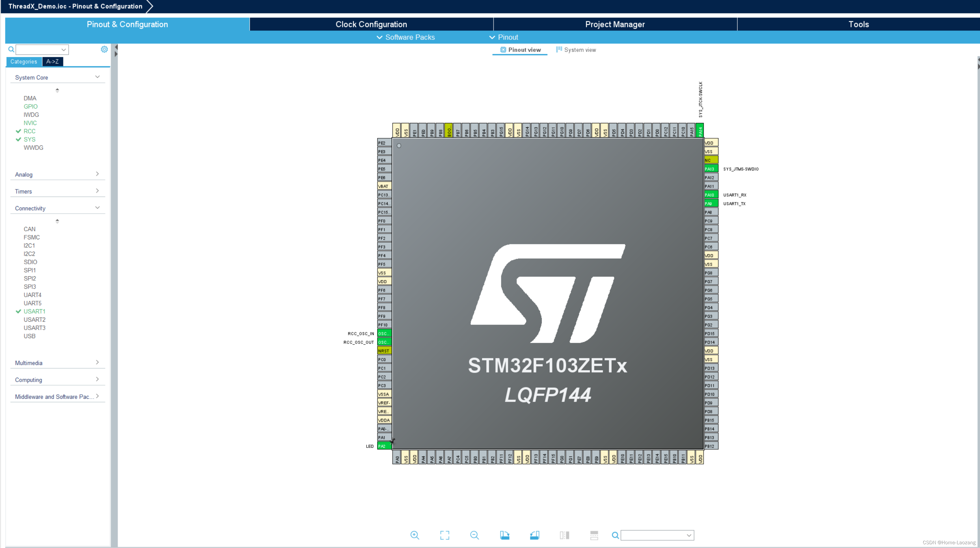This screenshot has width=980, height=548.
Task: Click the fit-to-screen best fit icon
Action: coord(444,535)
